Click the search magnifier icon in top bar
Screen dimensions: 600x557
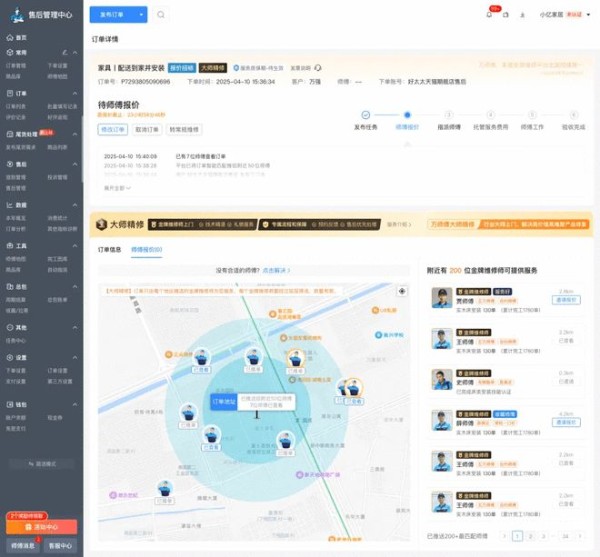click(x=161, y=15)
